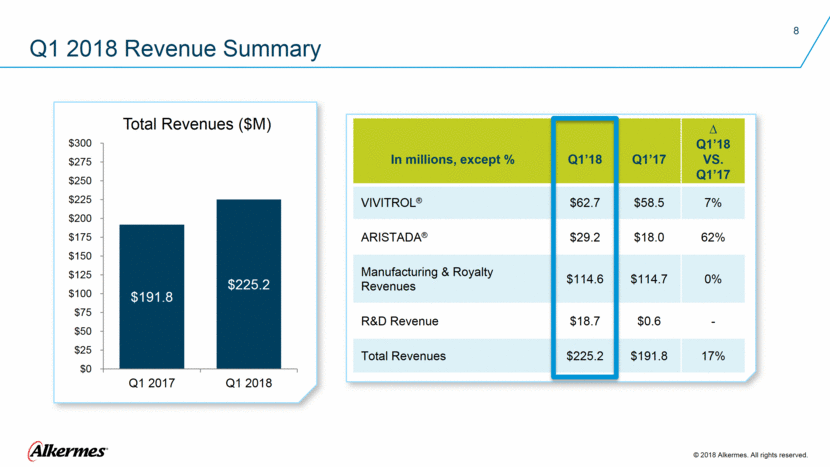Click the $175 y-axis label
The width and height of the screenshot is (830, 467).
tap(80, 237)
